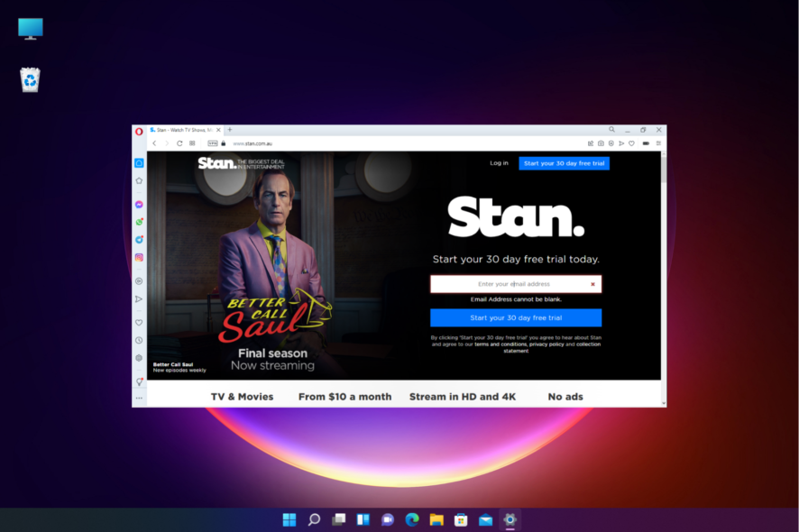Open sidebar Workspaces pentagon icon

139,180
